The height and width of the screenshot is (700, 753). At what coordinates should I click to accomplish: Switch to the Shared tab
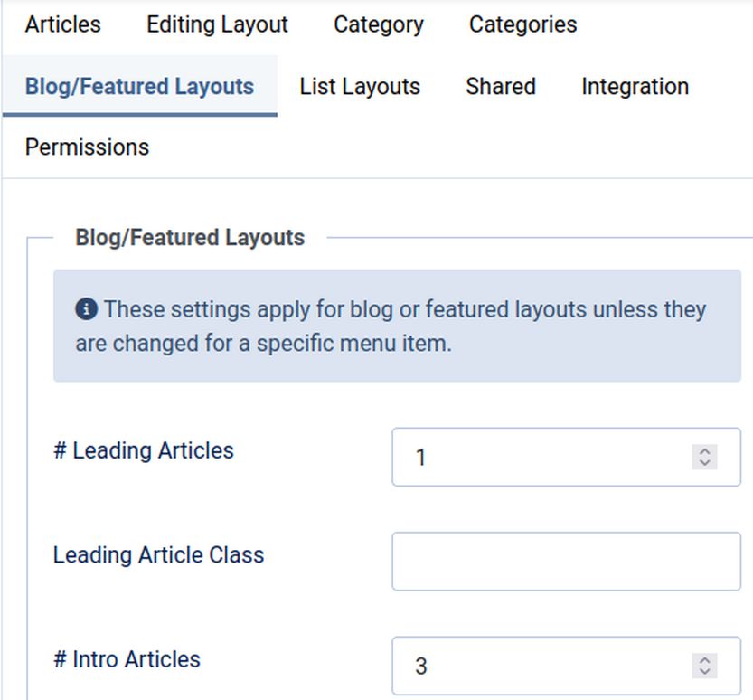tap(501, 87)
